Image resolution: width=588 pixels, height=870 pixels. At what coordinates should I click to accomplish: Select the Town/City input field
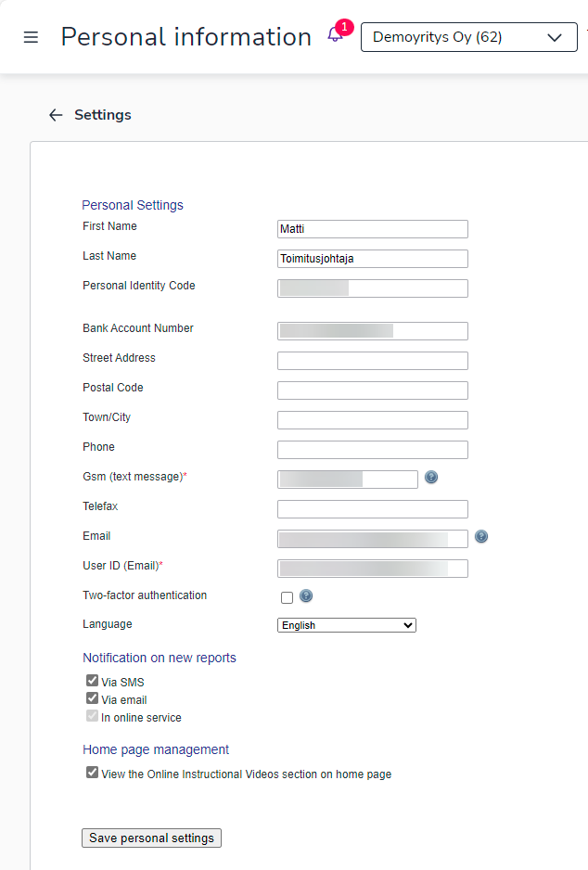pos(373,420)
